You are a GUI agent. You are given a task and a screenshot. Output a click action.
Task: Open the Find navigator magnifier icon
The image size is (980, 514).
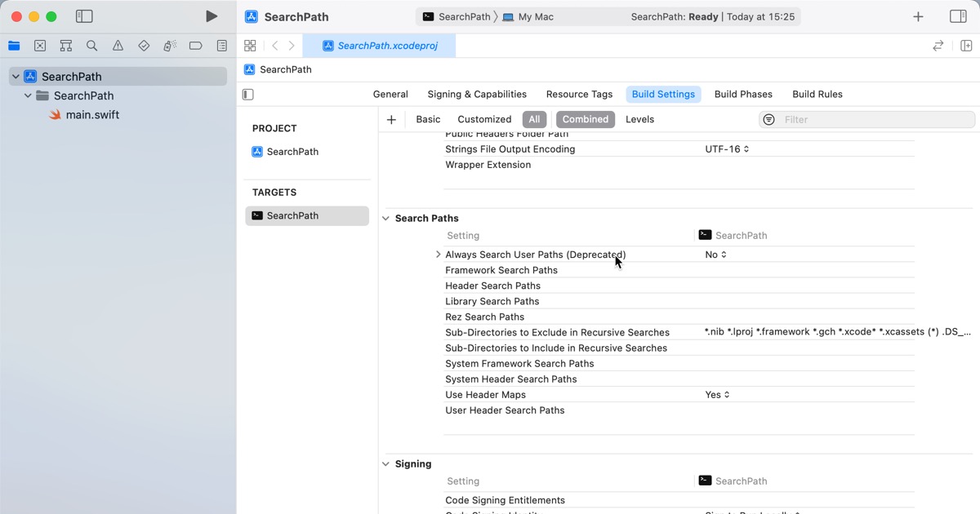[92, 46]
